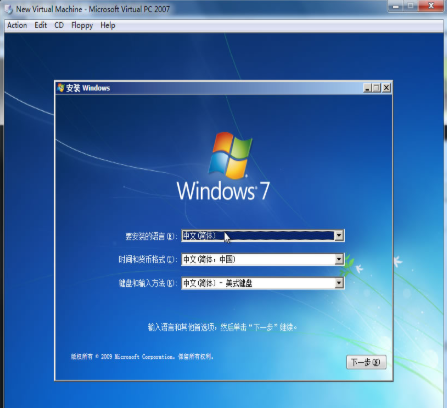
Task: Click the Microsoft Corporation copyright text
Action: (142, 357)
